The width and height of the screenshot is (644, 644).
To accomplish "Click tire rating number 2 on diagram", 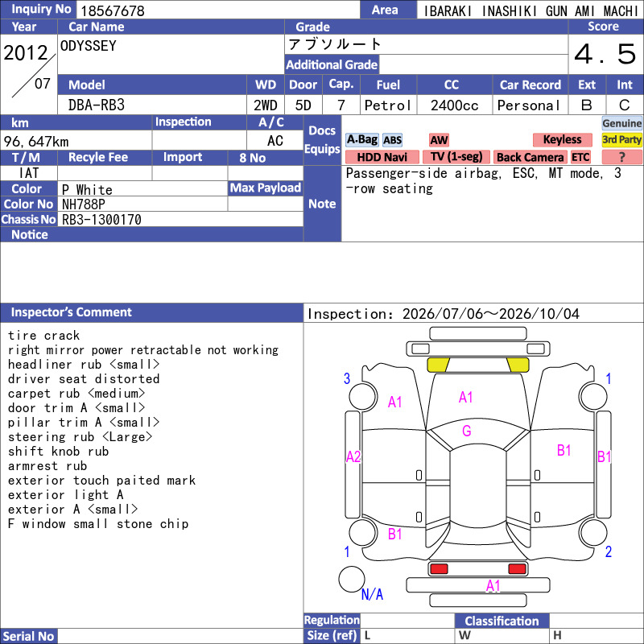I will pyautogui.click(x=609, y=551).
